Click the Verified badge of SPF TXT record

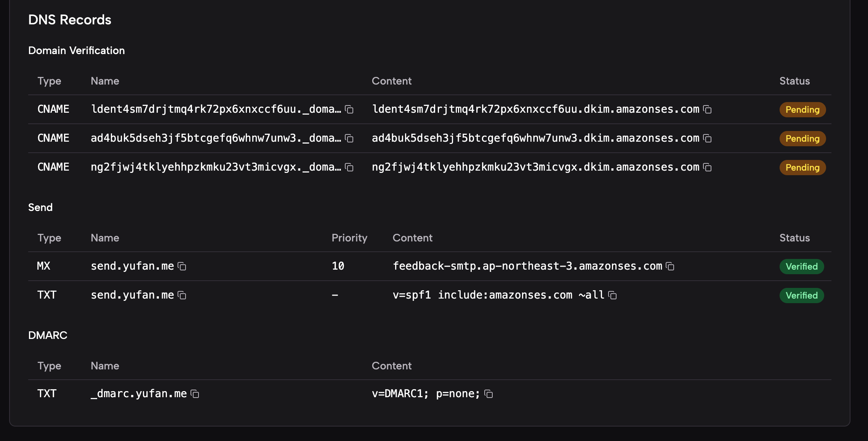(802, 296)
